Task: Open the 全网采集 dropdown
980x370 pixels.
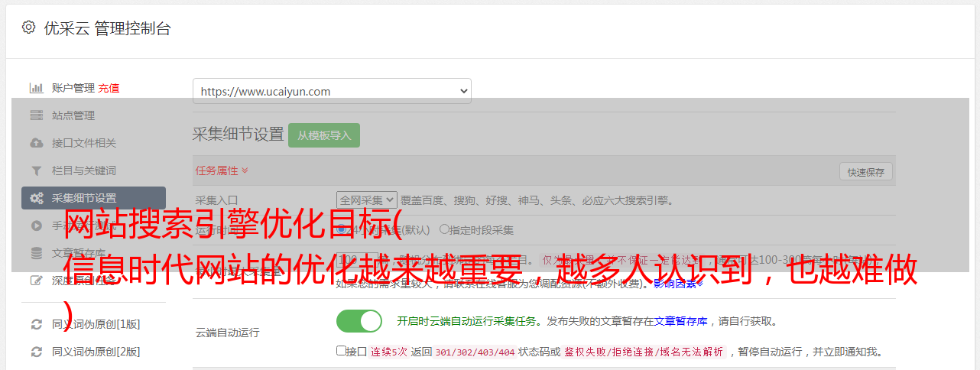Action: pos(366,200)
